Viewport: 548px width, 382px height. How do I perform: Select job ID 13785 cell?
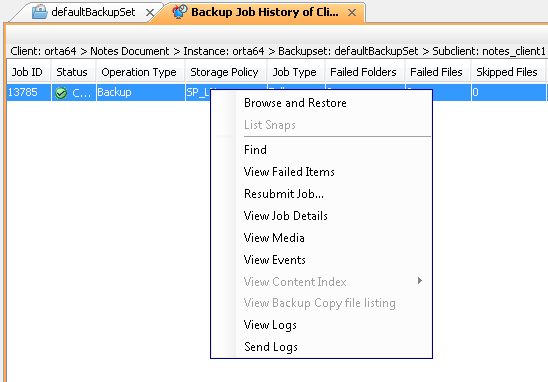pos(29,93)
